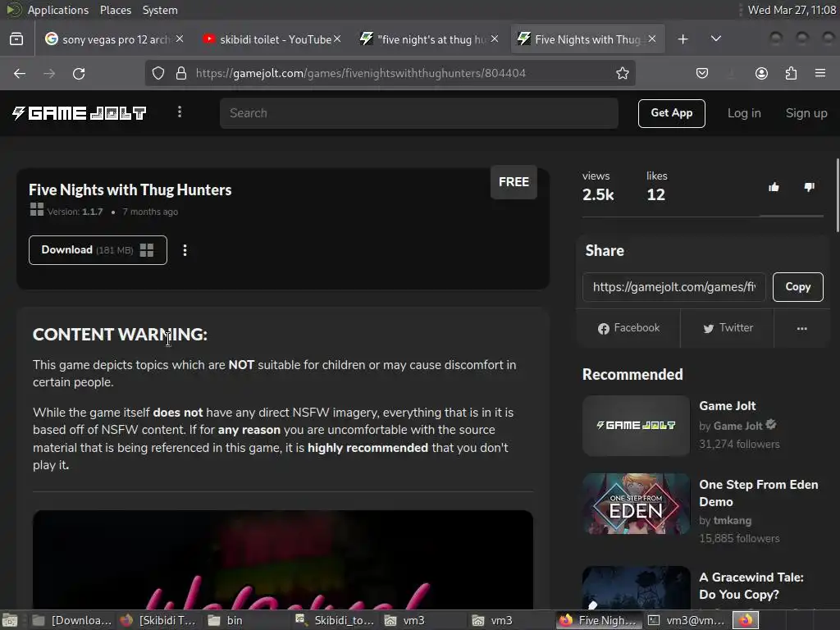This screenshot has width=840, height=630.
Task: Open more share options ellipsis
Action: pos(801,328)
